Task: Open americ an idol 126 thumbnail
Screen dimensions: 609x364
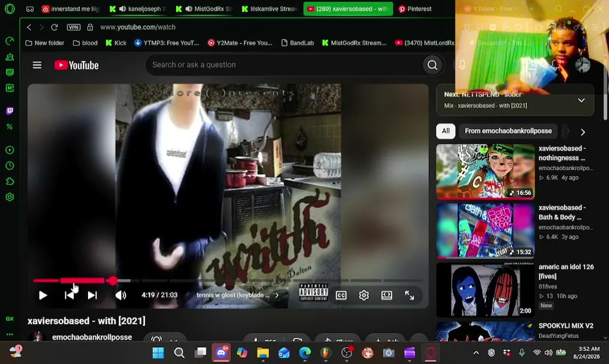Action: tap(485, 290)
